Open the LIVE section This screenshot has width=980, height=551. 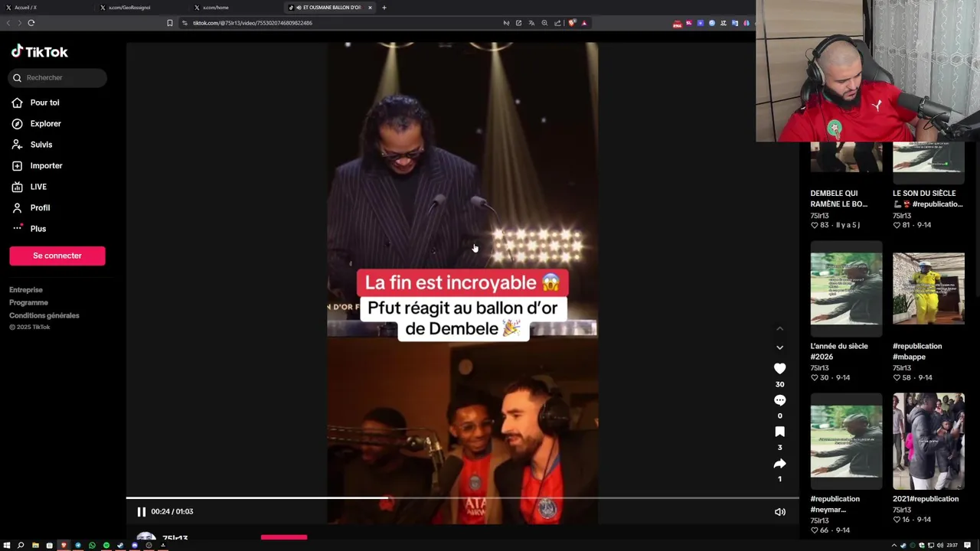click(x=29, y=187)
